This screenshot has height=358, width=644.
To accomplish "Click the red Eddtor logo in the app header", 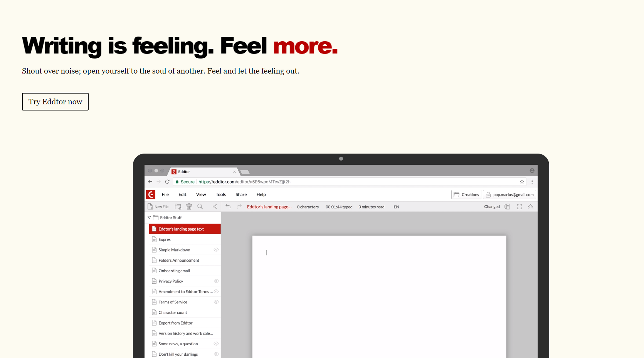I will click(x=151, y=194).
